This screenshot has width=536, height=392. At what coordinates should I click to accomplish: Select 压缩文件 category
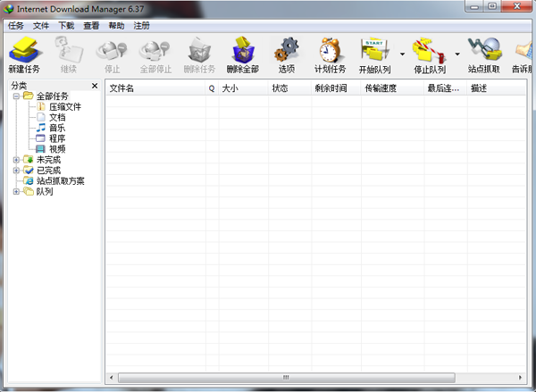pyautogui.click(x=65, y=107)
